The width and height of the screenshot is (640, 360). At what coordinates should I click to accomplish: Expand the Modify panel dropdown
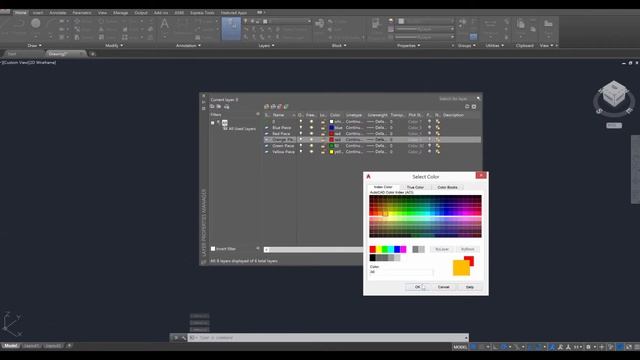114,46
